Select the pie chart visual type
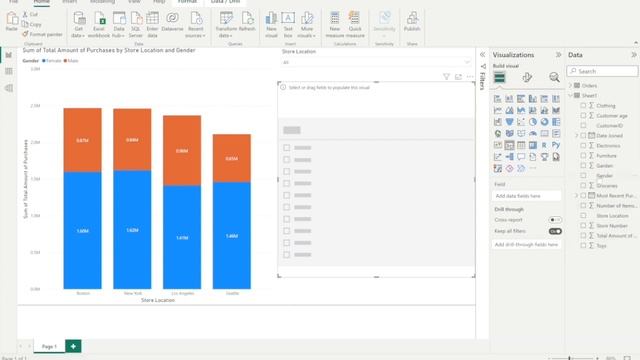Viewport: 640px width, 360px height. click(x=533, y=122)
